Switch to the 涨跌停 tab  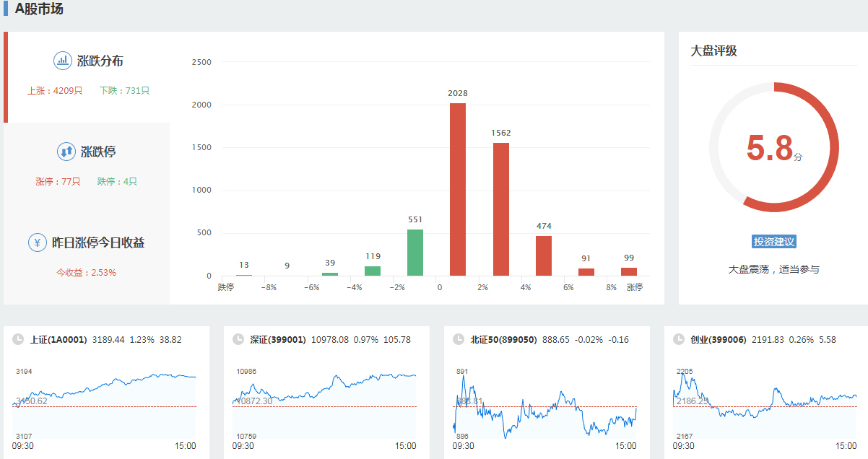click(97, 152)
